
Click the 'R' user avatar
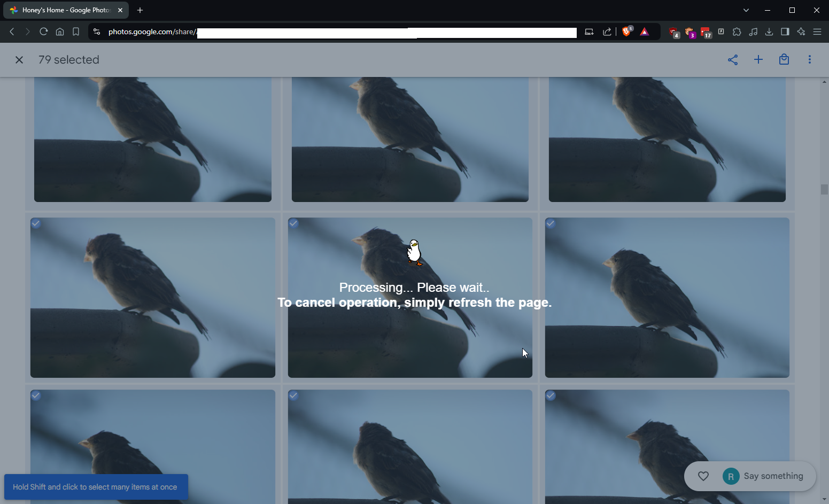[x=731, y=476]
